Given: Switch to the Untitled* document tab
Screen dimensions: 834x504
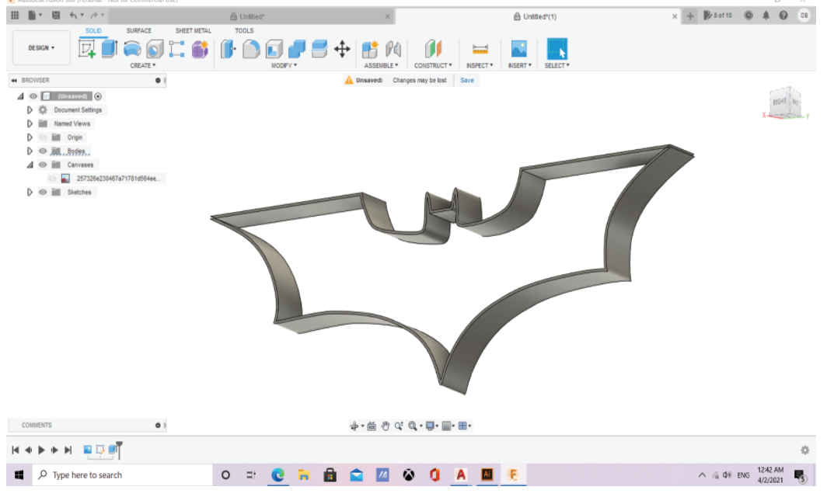Looking at the screenshot, I should (x=251, y=16).
